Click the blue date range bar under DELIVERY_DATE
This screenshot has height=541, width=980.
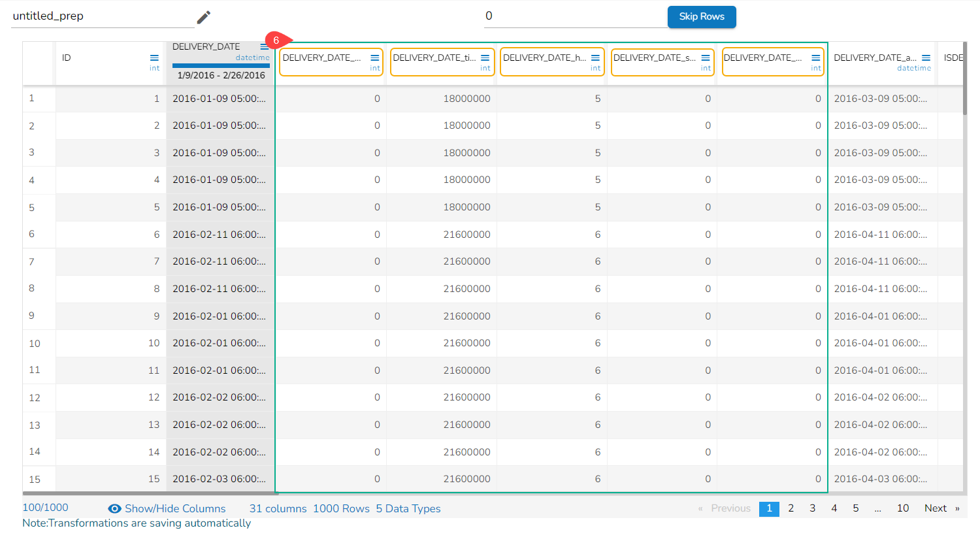click(x=221, y=65)
